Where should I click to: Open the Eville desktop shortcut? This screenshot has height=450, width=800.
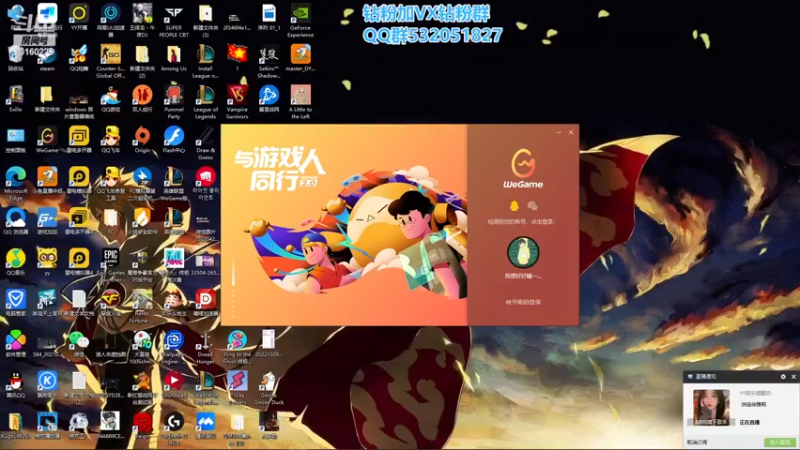point(15,99)
